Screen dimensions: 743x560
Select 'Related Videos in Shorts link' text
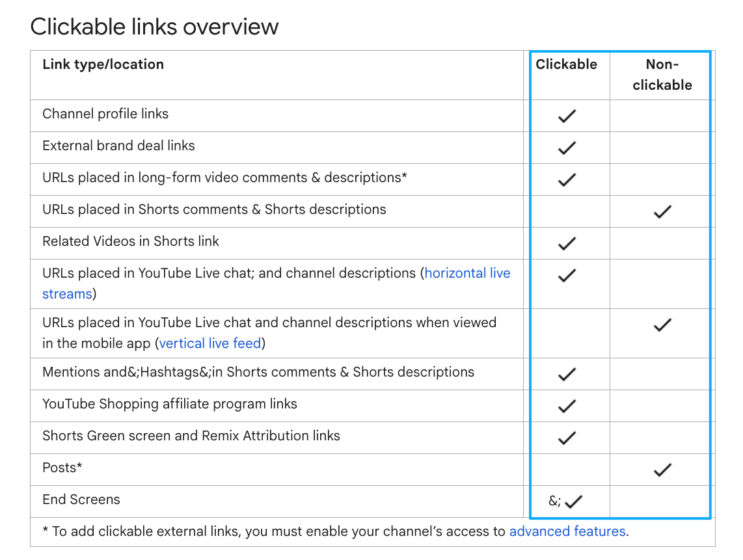tap(131, 241)
